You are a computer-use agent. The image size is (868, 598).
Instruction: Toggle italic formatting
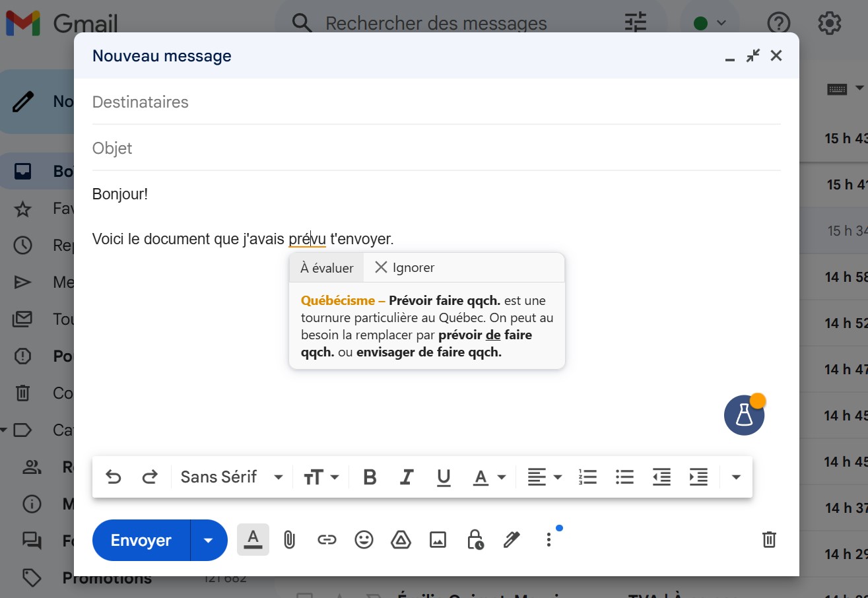coord(407,477)
